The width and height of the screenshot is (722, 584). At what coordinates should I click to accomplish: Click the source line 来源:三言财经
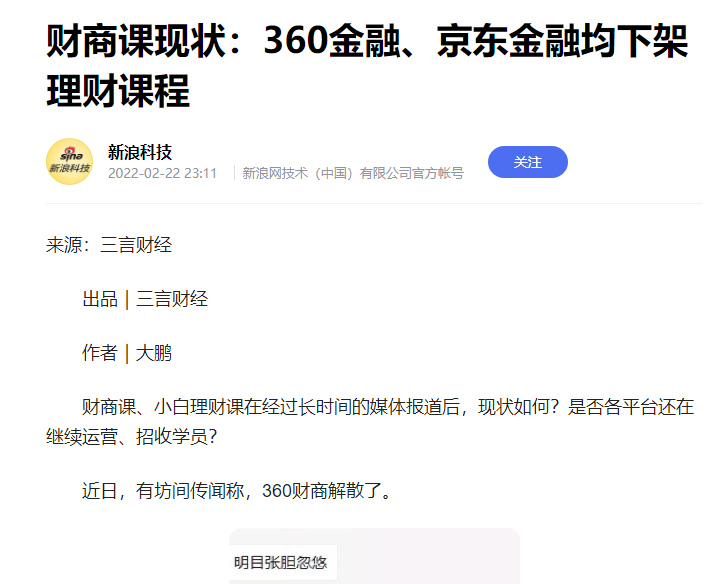point(109,245)
